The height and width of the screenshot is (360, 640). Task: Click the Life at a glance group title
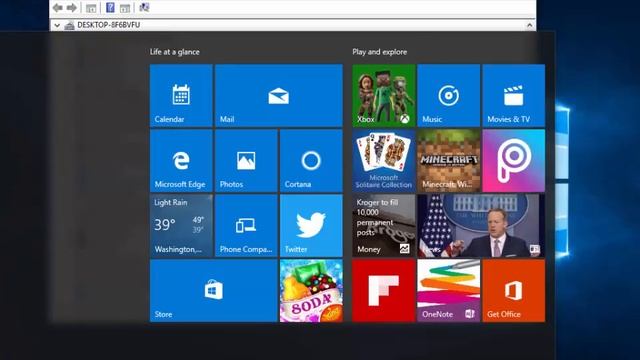tap(175, 52)
